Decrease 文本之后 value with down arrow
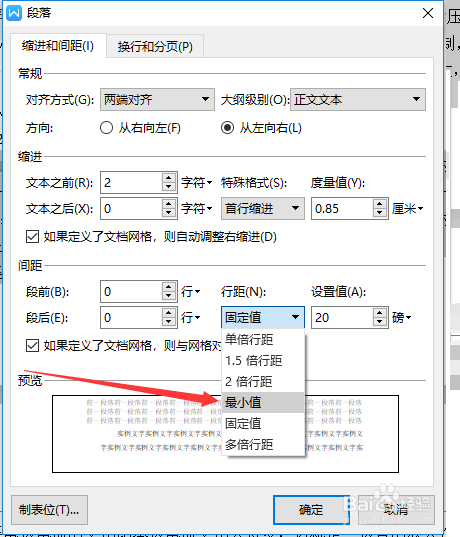The image size is (460, 537). [x=168, y=213]
